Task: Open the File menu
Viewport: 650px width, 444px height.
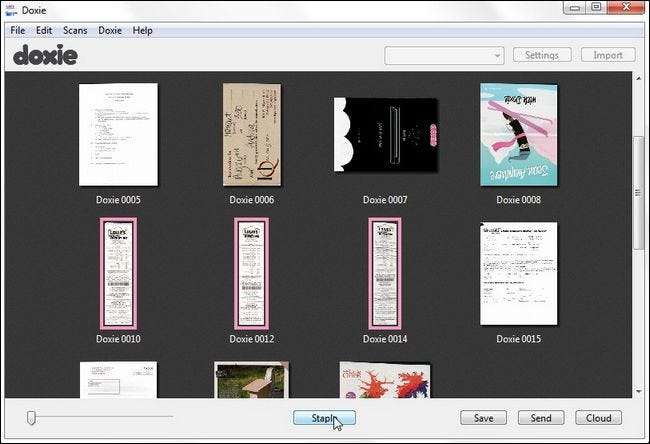Action: (17, 30)
